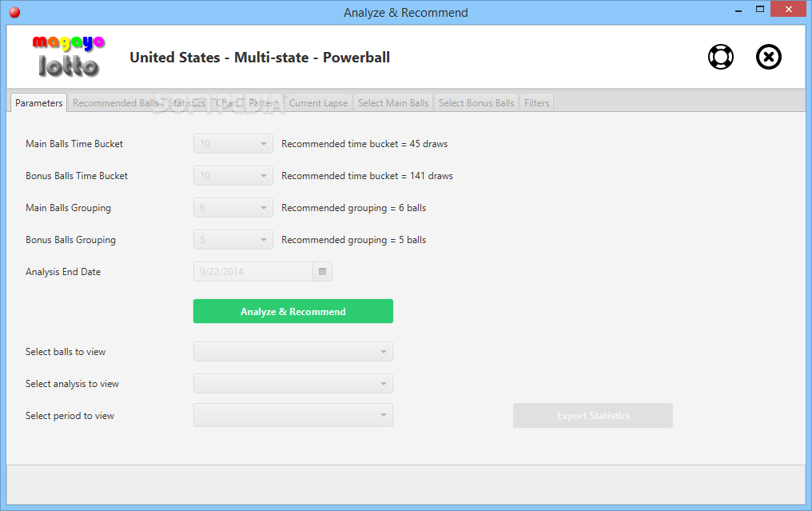Viewport: 812px width, 511px height.
Task: Click the red ball icon in the title bar
Action: (14, 13)
